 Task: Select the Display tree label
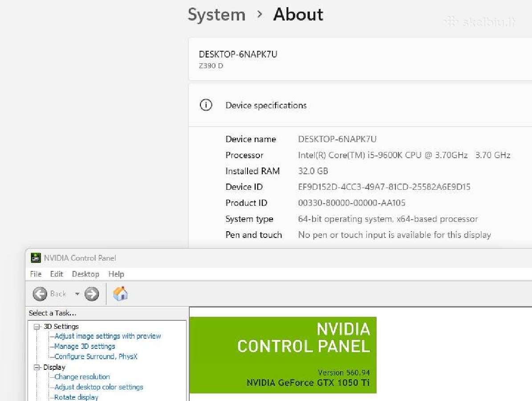point(54,368)
